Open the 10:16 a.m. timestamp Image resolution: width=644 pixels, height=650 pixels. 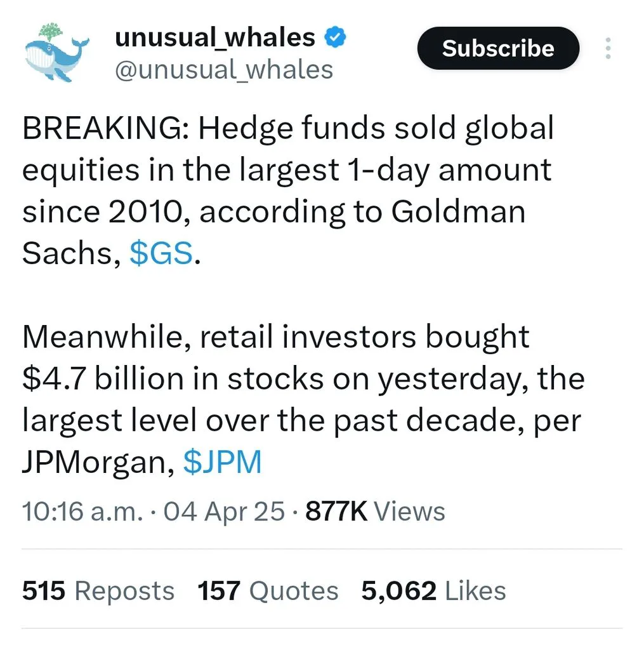click(x=82, y=511)
